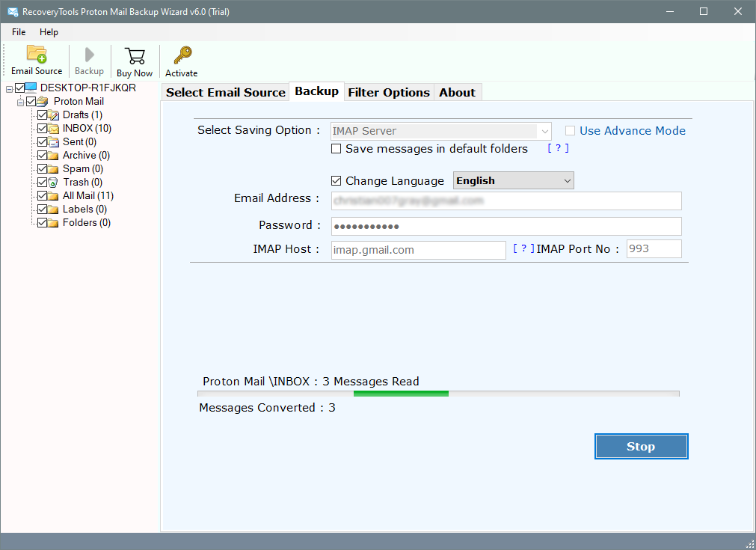This screenshot has width=756, height=550.
Task: Click the 'Messages Converted : 3' status text
Action: pyautogui.click(x=267, y=408)
